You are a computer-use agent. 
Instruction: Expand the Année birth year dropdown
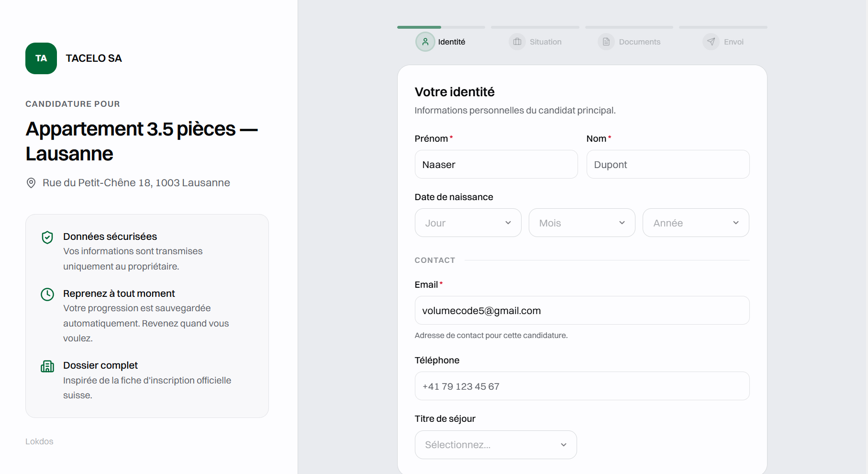tap(695, 223)
